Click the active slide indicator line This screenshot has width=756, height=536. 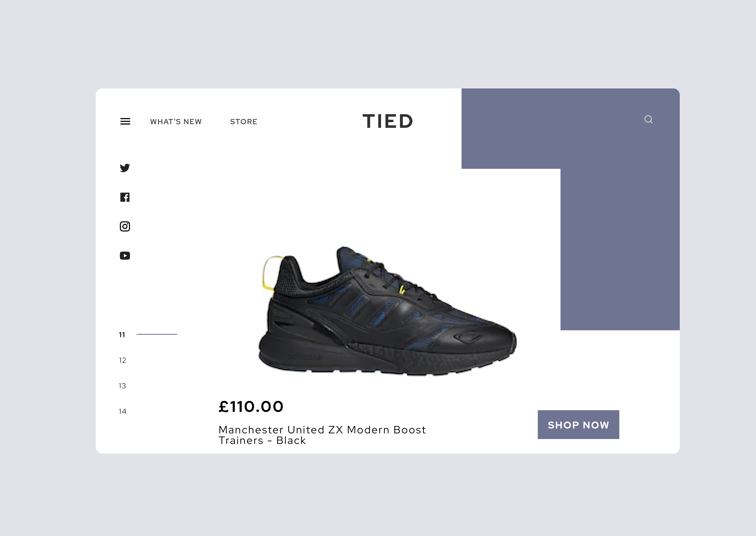(x=157, y=334)
